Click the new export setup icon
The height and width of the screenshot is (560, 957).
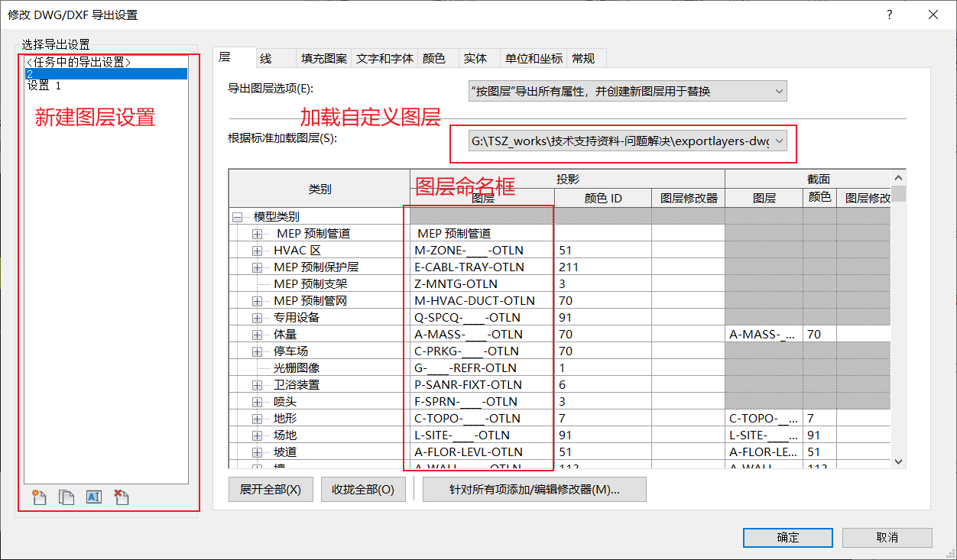click(x=39, y=497)
